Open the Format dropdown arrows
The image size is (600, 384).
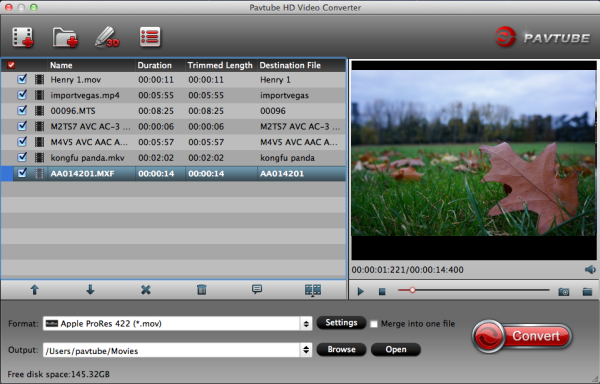[x=306, y=324]
